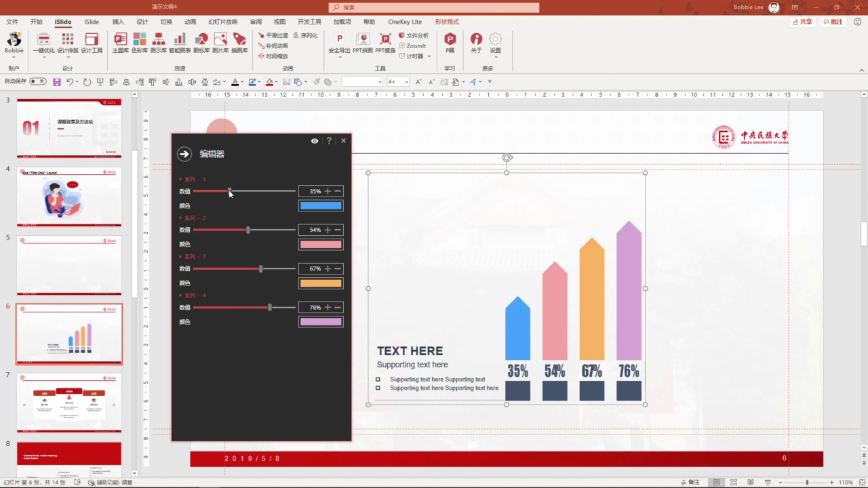This screenshot has height=488, width=868.
Task: Collapse the 系列-3 section triangle
Action: 180,257
